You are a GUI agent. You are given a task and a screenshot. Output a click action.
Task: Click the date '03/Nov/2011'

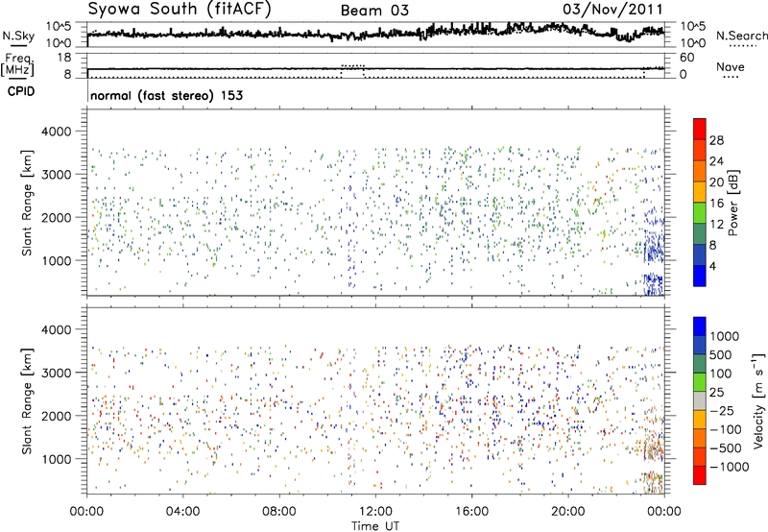612,10
